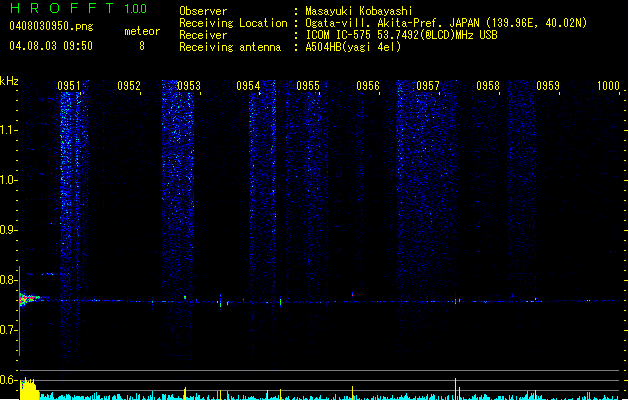Screen dimensions: 629x400
Task: Click the 1000 time marker
Action: (608, 86)
